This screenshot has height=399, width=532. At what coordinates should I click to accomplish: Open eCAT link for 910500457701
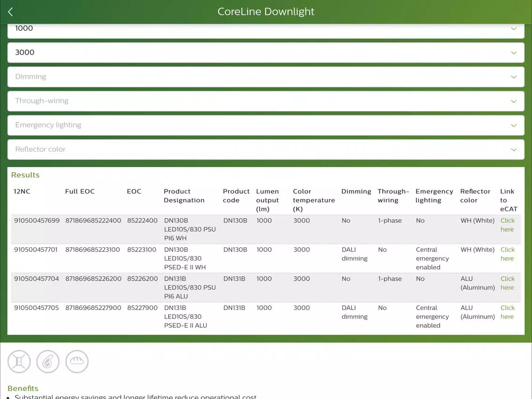click(x=508, y=254)
